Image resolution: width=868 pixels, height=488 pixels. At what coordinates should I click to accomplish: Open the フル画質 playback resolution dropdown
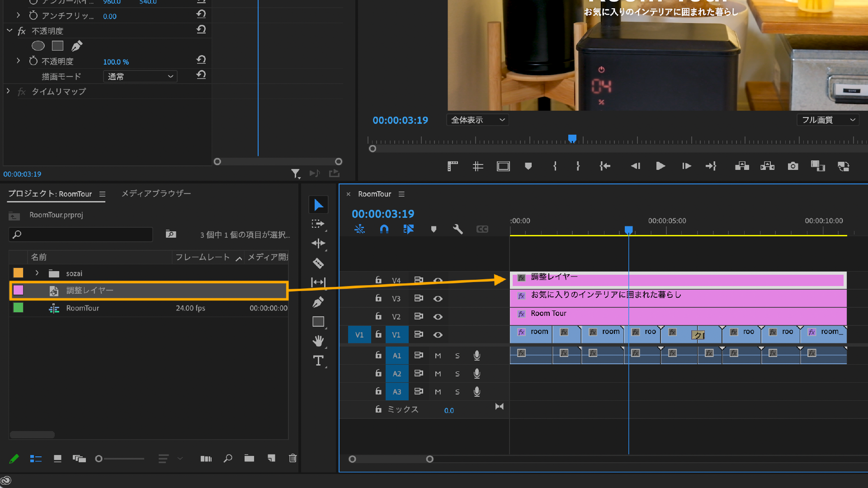828,120
